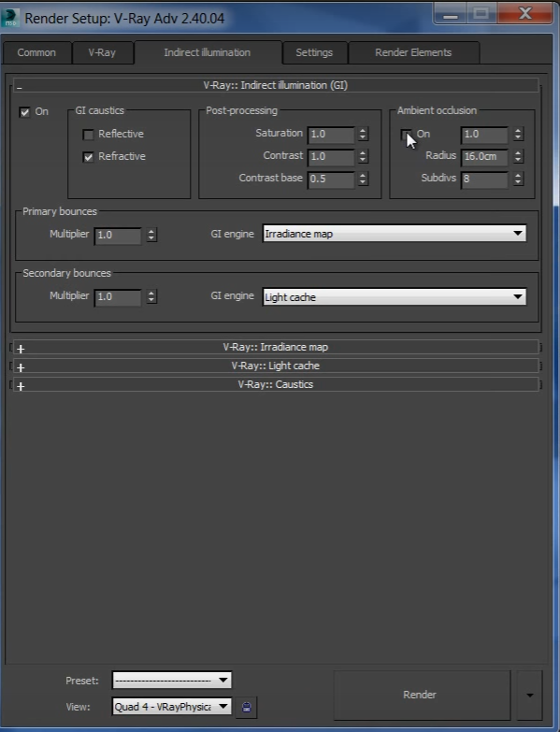Click the Render button
The image size is (560, 732).
[x=422, y=696]
